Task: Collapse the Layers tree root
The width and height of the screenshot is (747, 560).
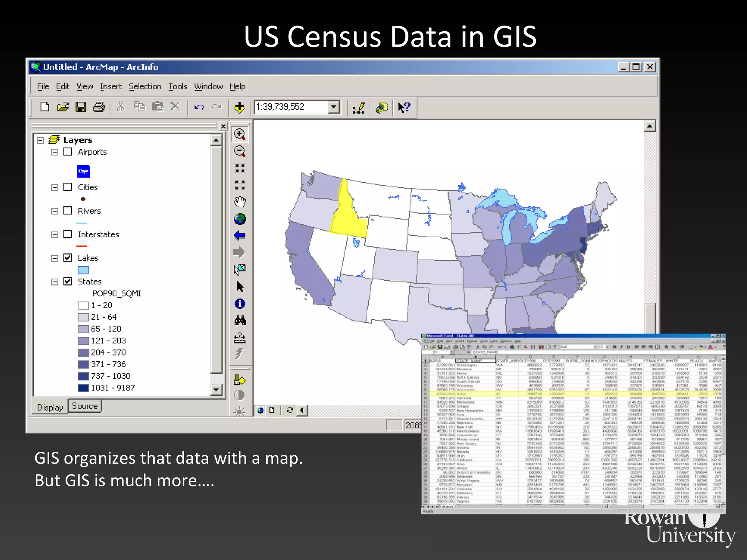Action: [40, 140]
